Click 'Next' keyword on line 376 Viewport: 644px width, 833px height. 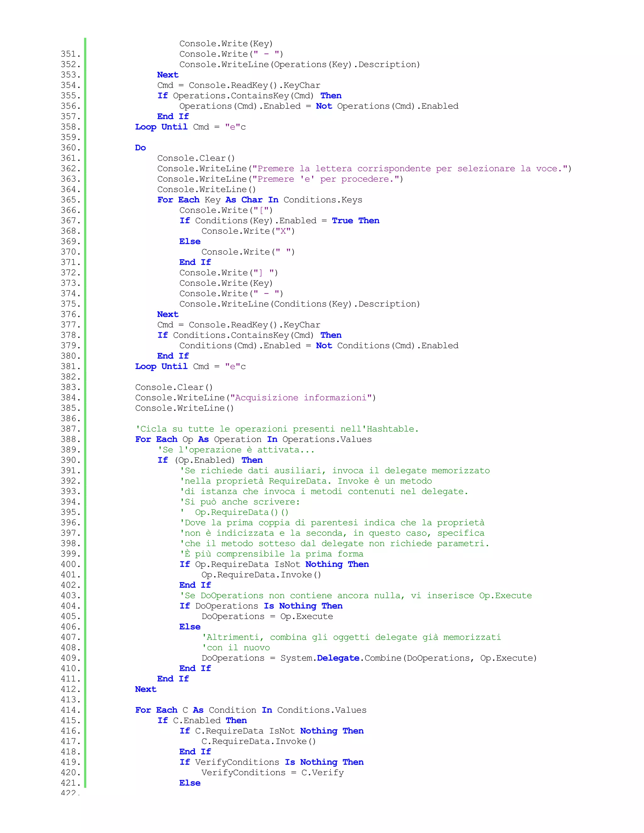168,314
